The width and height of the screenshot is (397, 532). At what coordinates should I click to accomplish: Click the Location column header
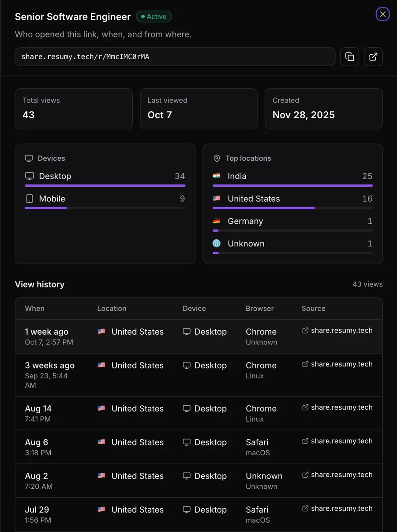click(x=112, y=309)
